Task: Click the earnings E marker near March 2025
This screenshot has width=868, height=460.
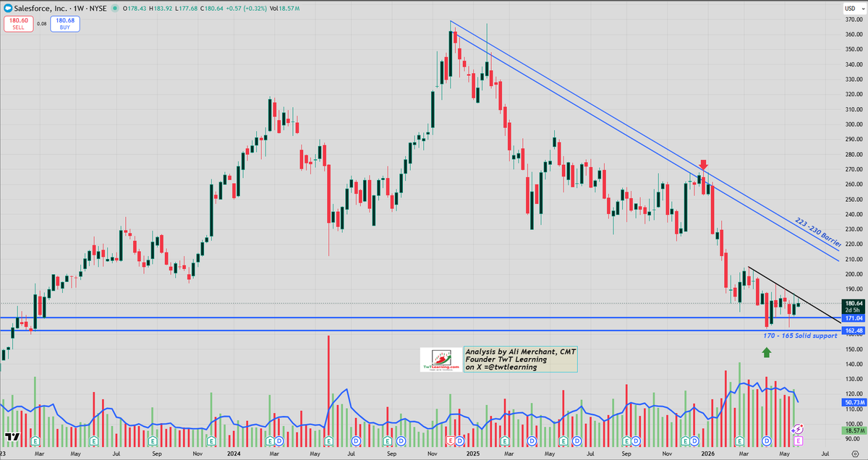Action: tap(505, 440)
